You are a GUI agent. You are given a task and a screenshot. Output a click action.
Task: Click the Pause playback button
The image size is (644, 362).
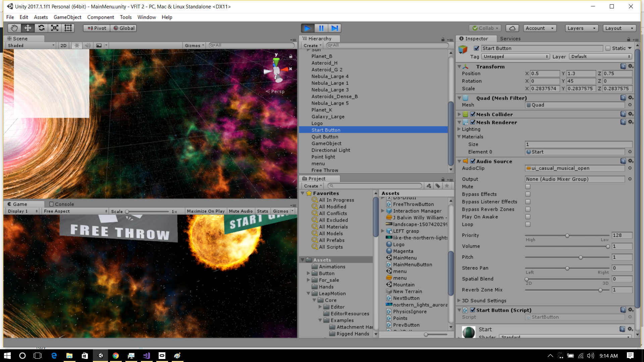pyautogui.click(x=321, y=28)
